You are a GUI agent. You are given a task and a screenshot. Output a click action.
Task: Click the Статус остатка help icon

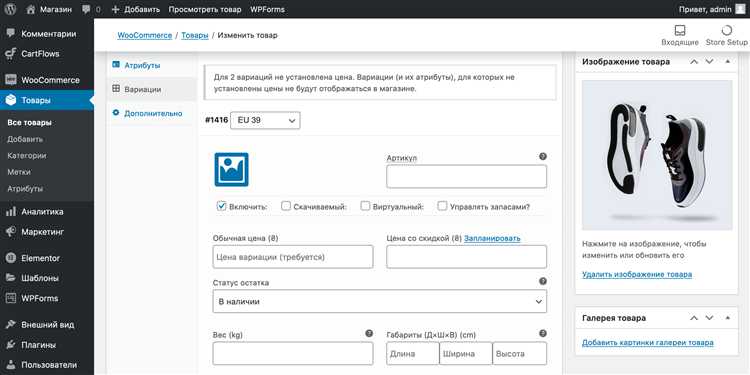[542, 281]
